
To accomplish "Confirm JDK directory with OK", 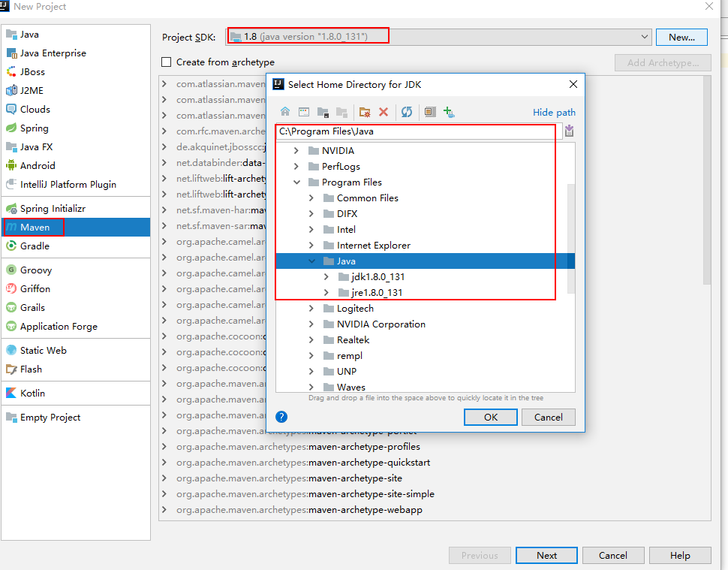I will click(491, 417).
